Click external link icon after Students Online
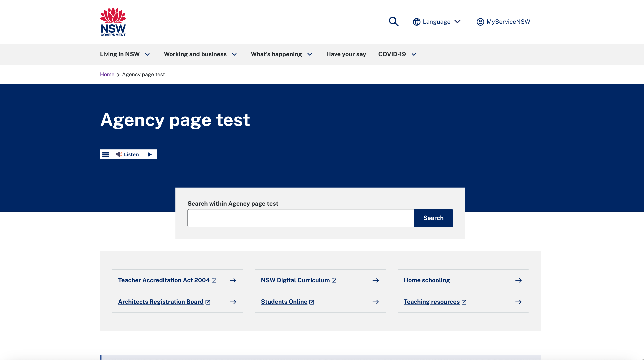The width and height of the screenshot is (644, 360). [311, 302]
